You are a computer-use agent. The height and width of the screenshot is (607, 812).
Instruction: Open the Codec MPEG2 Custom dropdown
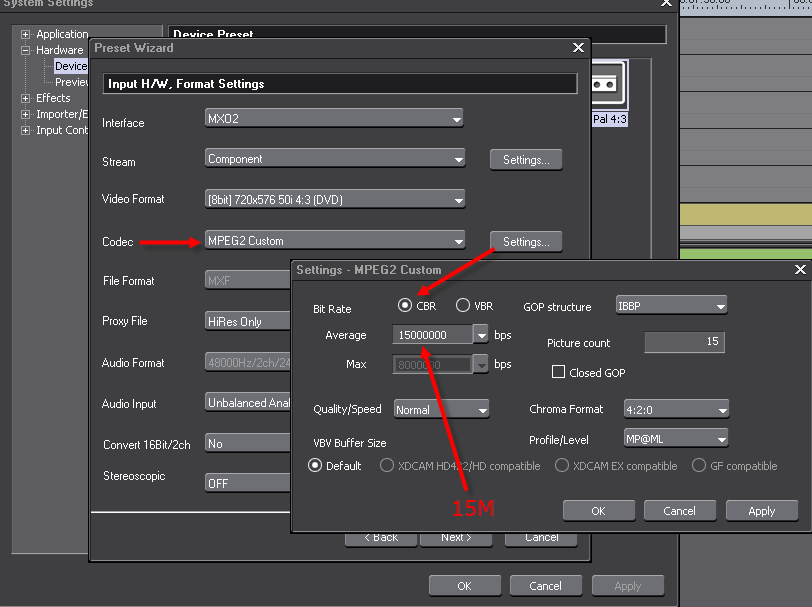click(335, 241)
